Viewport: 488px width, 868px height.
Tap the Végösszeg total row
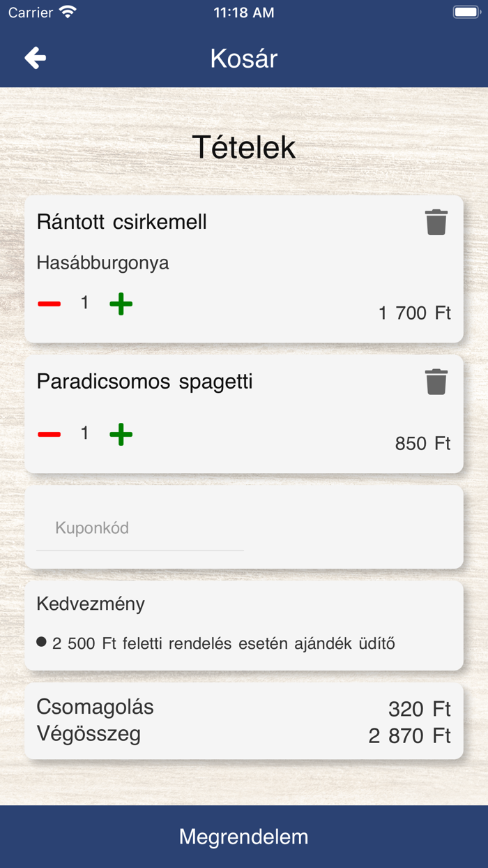tap(244, 735)
